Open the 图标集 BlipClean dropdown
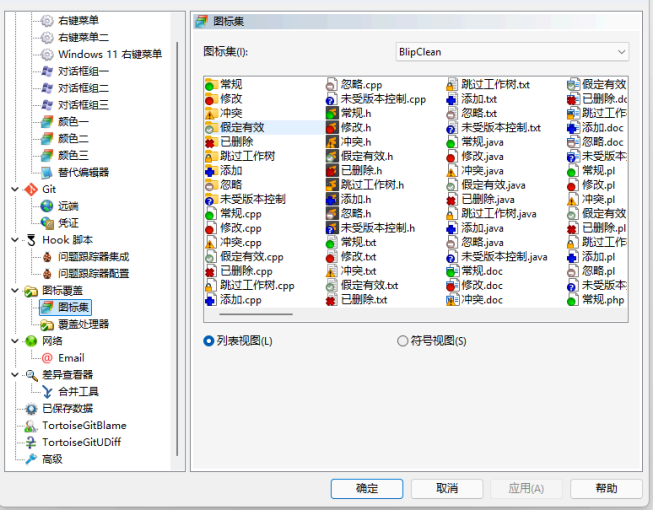The image size is (655, 513). click(x=513, y=52)
